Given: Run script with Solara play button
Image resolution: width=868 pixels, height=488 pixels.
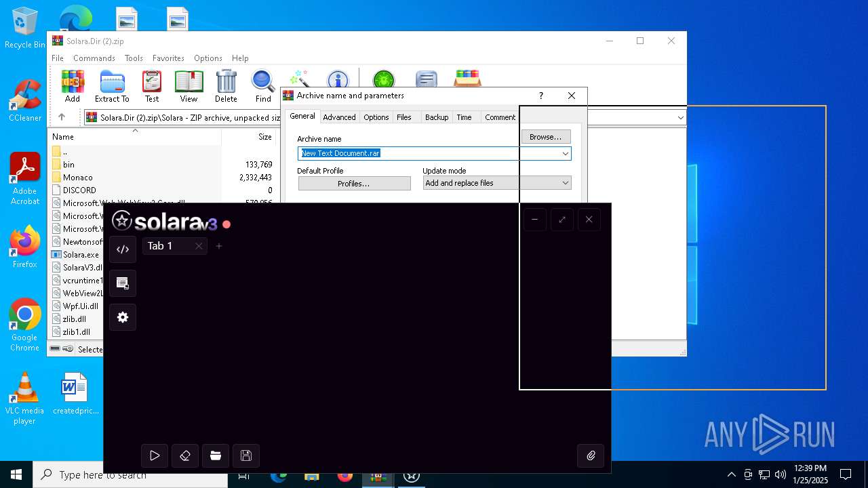Looking at the screenshot, I should [155, 456].
